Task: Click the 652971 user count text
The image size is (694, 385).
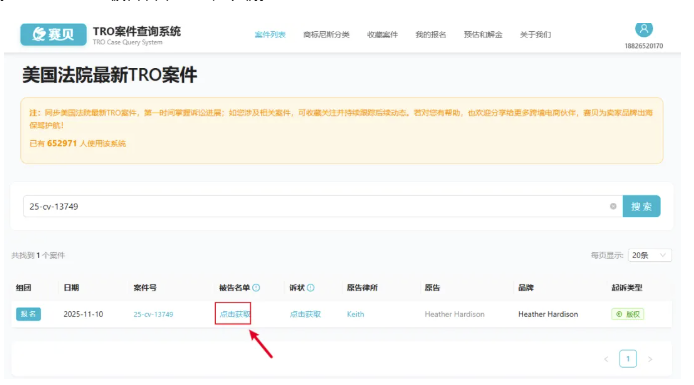Action: 62,143
